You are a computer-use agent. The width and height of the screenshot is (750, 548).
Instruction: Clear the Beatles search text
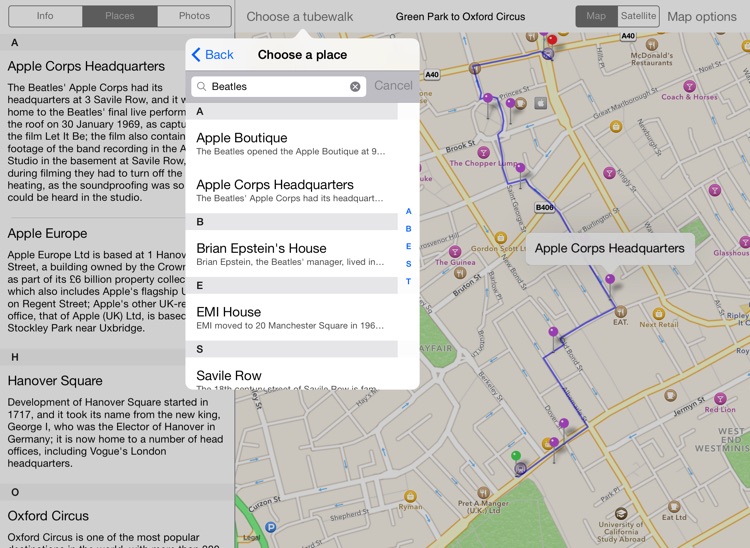click(x=355, y=87)
